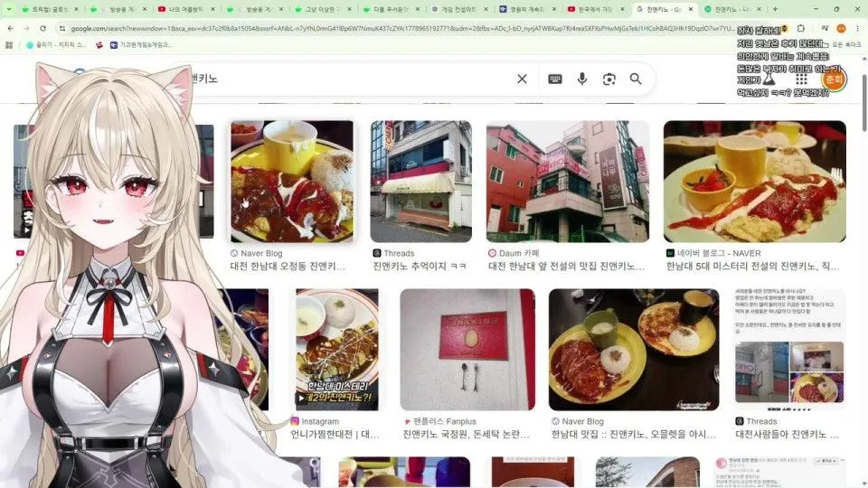
Task: Switch to the 트릭컬 tab
Action: 49,9
